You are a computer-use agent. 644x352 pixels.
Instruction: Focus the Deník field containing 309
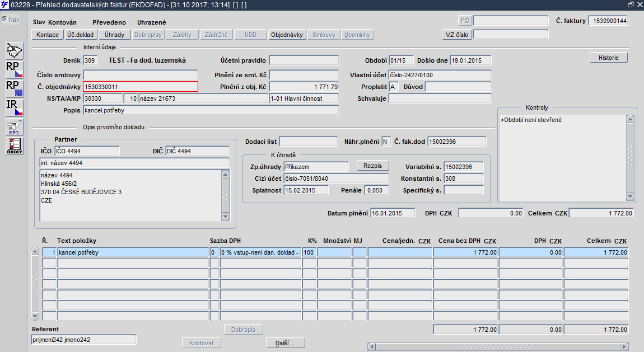coord(90,60)
